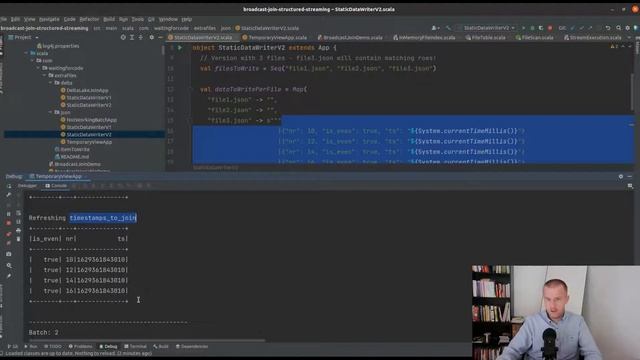Viewport: 640px width, 360px height.
Task: Open the Build menu
Action: pyautogui.click(x=109, y=19)
